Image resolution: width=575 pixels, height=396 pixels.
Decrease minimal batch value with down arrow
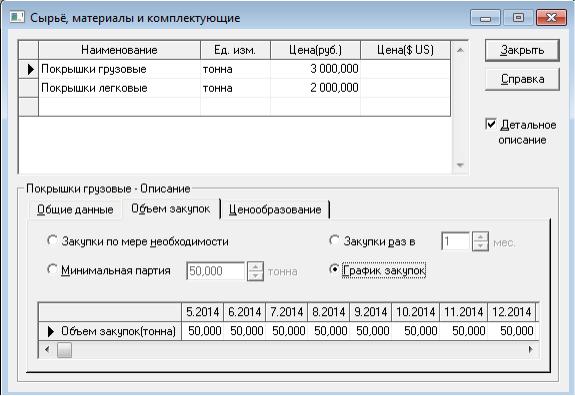255,276
